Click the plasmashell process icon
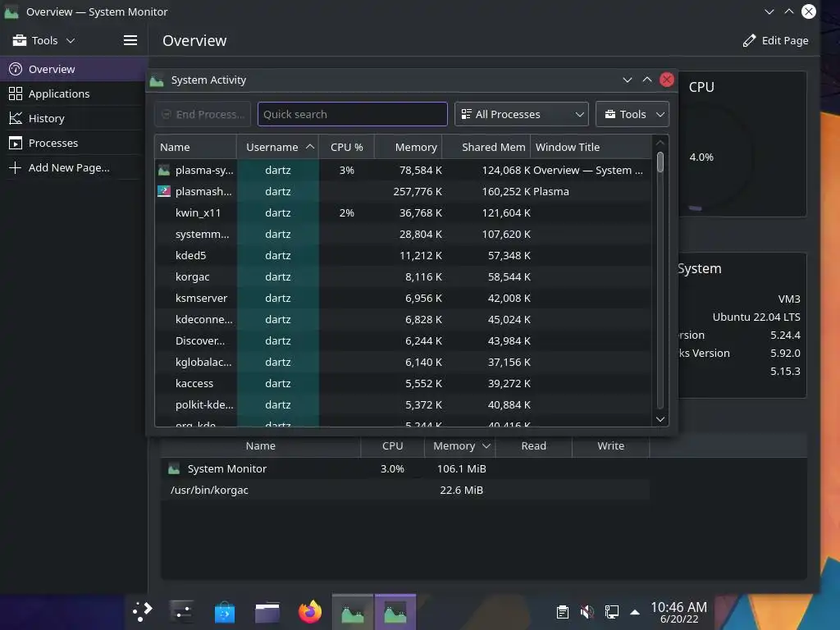This screenshot has width=840, height=630. coord(164,191)
